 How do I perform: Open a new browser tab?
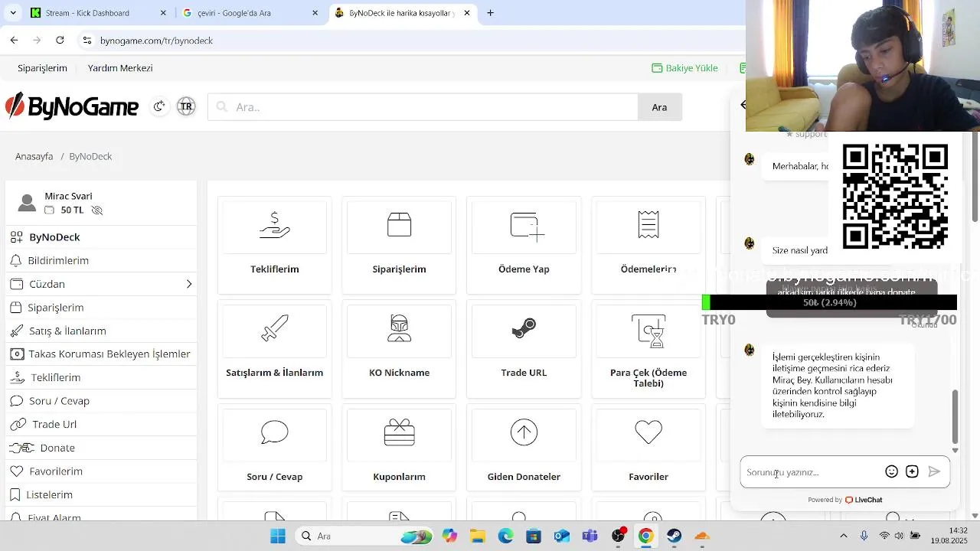click(x=490, y=13)
